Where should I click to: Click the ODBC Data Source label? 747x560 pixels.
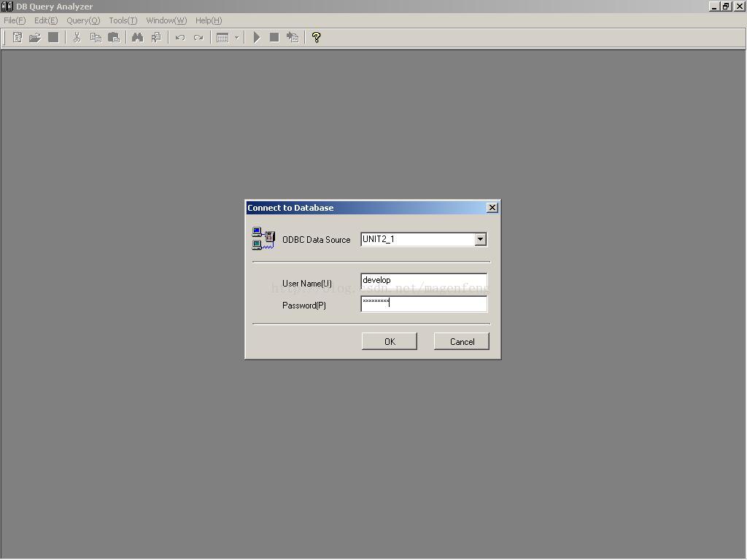317,239
